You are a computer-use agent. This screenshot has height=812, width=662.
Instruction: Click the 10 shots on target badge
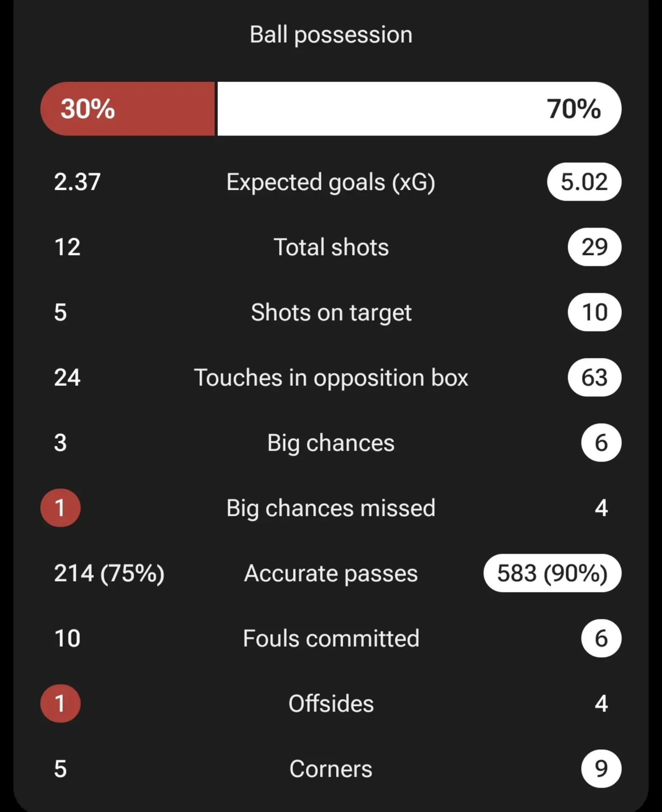tap(594, 312)
